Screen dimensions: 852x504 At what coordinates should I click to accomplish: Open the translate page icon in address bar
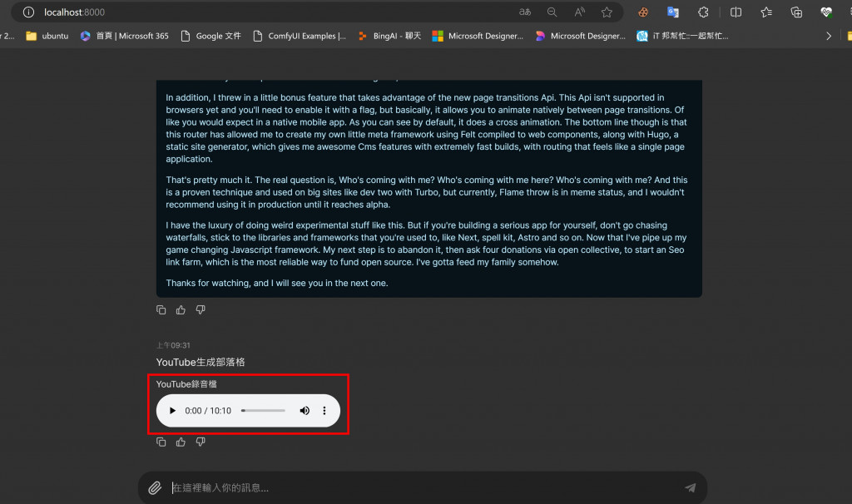(x=525, y=12)
